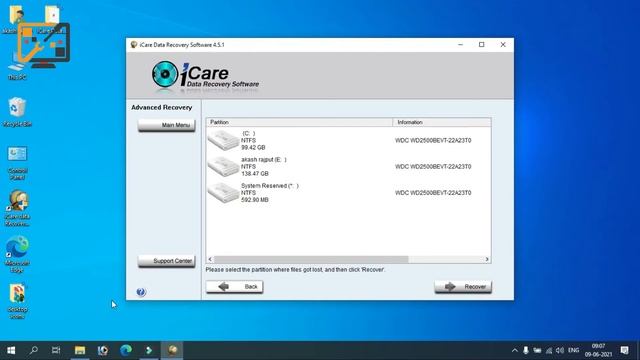Open the network tray icon
Image resolution: width=640 pixels, height=360 pixels.
coord(549,350)
